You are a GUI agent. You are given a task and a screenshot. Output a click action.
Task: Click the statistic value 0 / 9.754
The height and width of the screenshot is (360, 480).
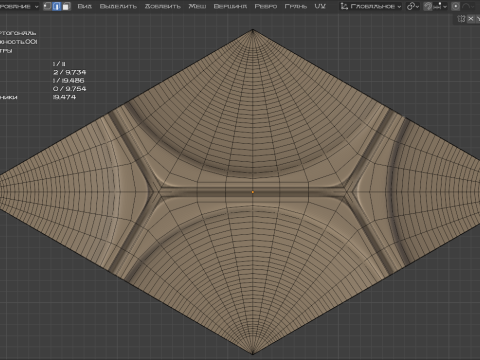70,89
